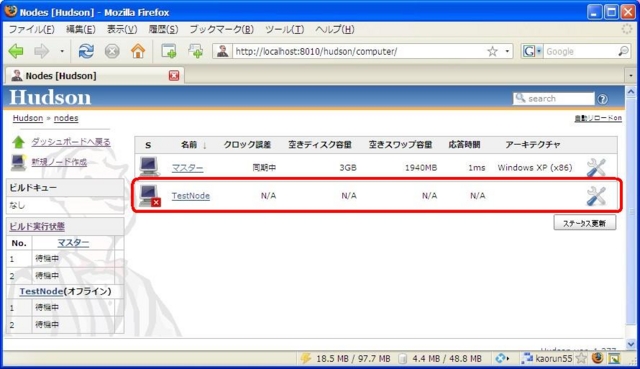The width and height of the screenshot is (640, 369).
Task: Click the Hudson breadcrumb link
Action: click(x=28, y=118)
